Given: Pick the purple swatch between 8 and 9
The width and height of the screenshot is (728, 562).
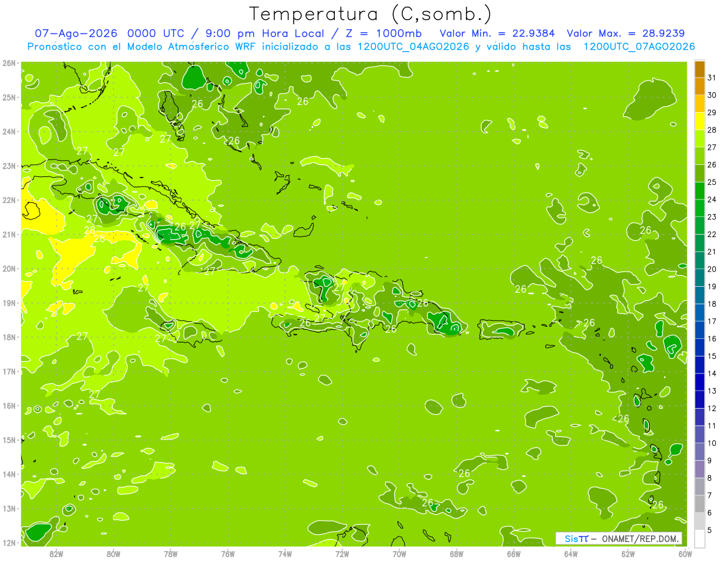Looking at the screenshot, I should click(x=699, y=469).
